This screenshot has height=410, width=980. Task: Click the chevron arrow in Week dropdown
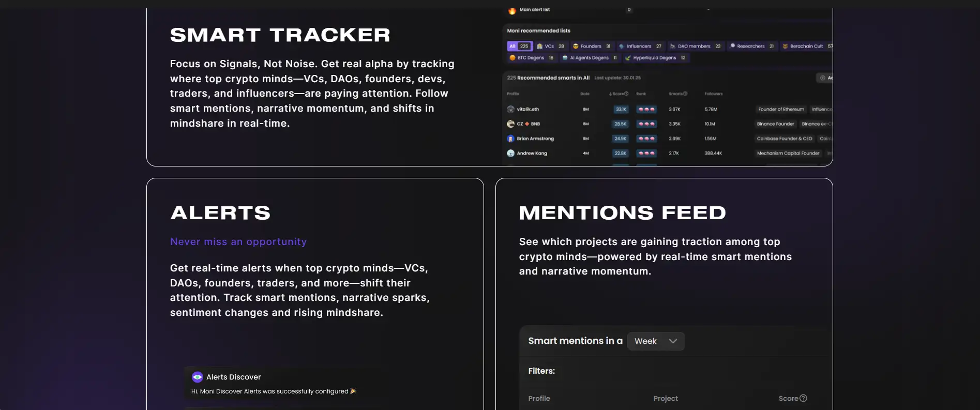tap(673, 341)
